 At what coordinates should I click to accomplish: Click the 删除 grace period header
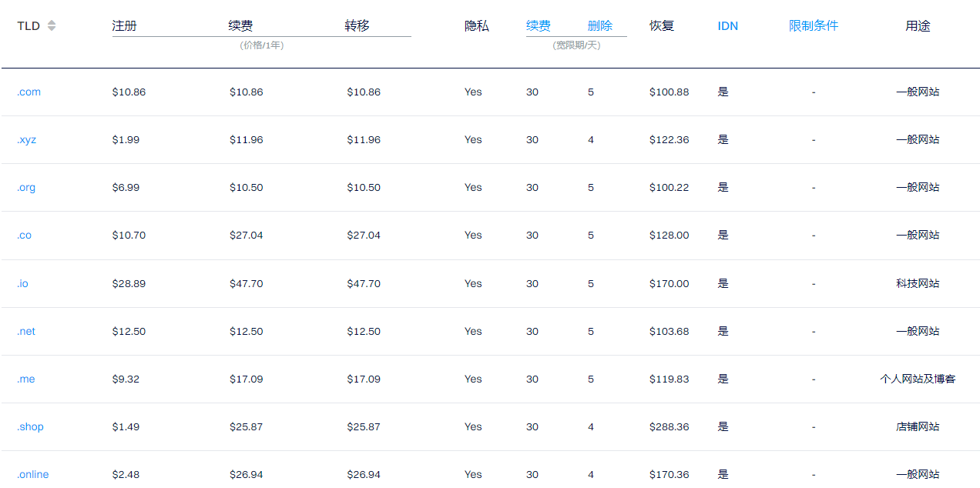click(599, 26)
